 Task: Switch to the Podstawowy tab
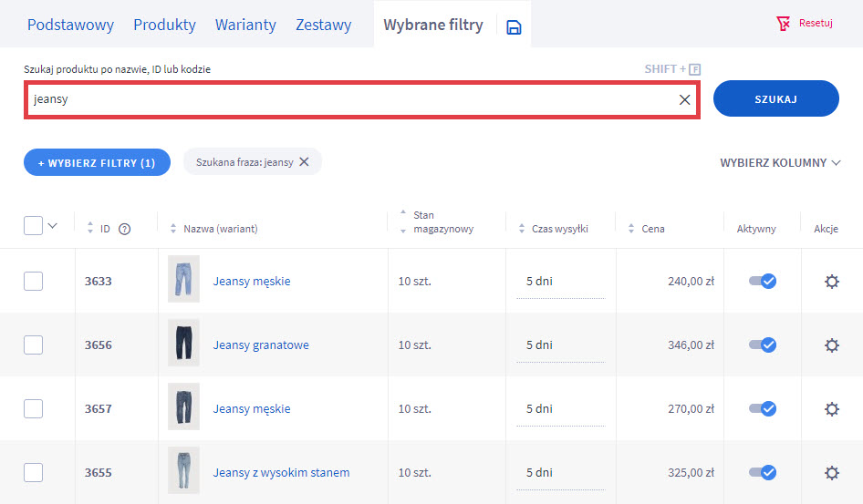70,25
